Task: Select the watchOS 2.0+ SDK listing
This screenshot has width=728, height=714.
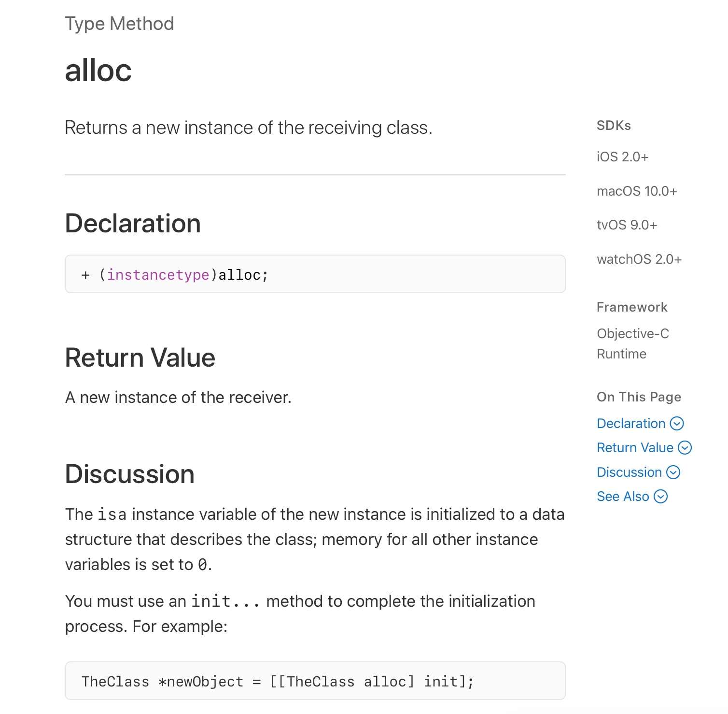Action: click(639, 259)
